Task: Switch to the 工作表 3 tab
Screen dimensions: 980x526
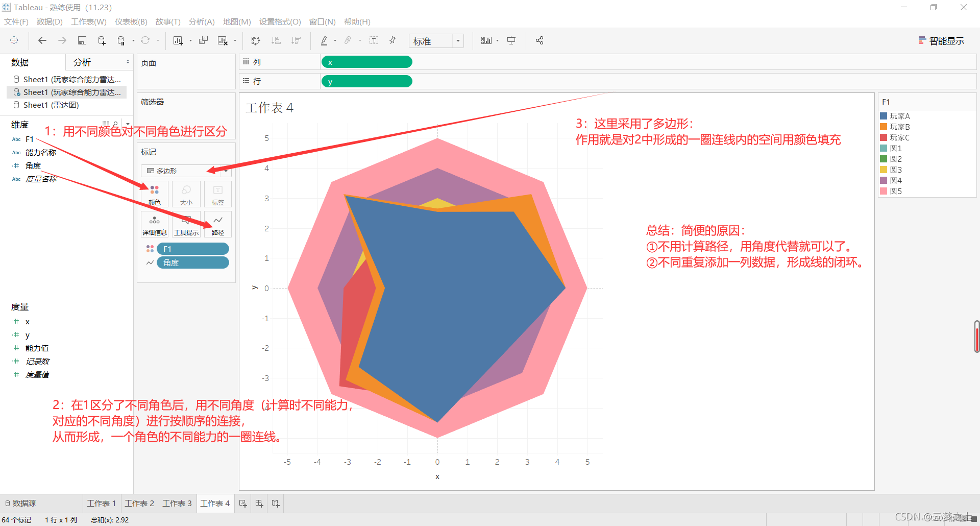Action: pyautogui.click(x=177, y=504)
